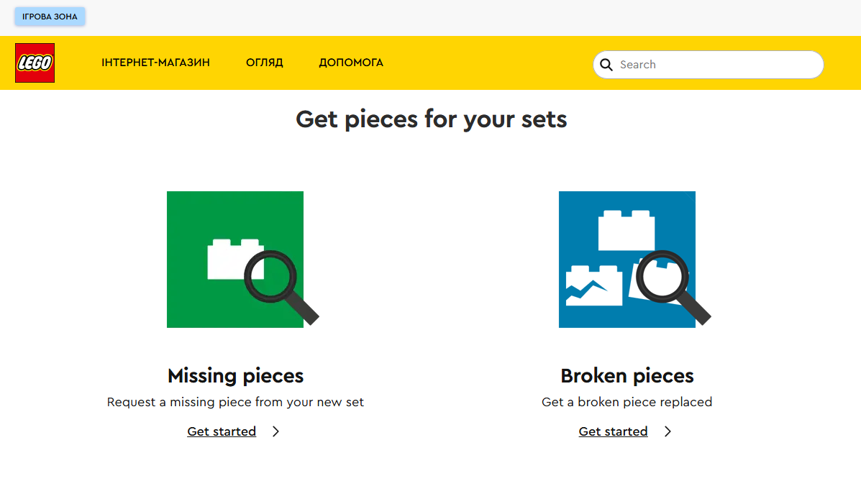
Task: Click Get started under Missing pieces
Action: coord(222,431)
